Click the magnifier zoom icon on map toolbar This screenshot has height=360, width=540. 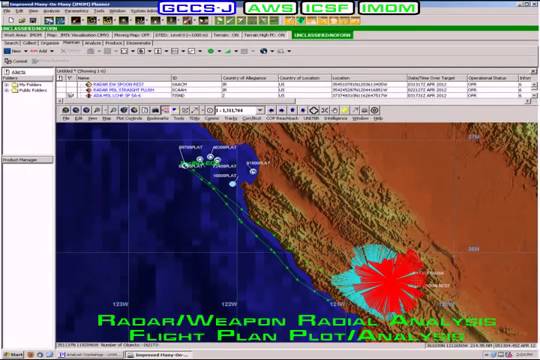(97, 110)
